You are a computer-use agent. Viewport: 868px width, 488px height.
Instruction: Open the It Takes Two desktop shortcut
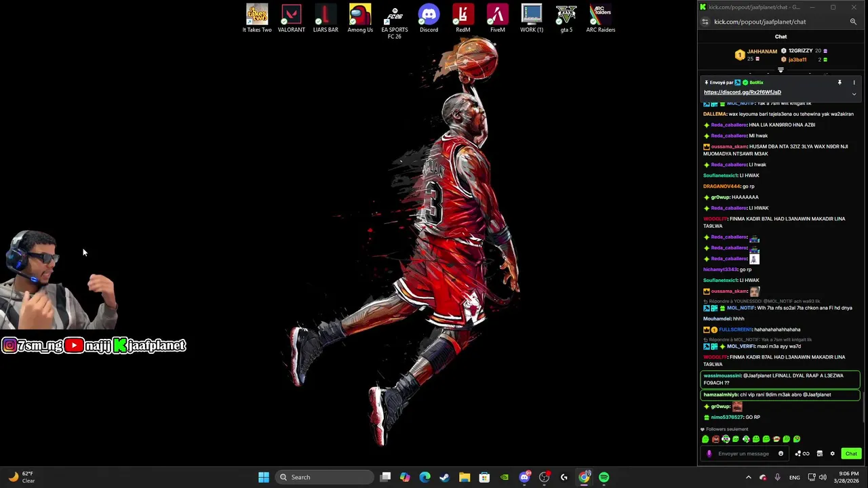click(257, 19)
